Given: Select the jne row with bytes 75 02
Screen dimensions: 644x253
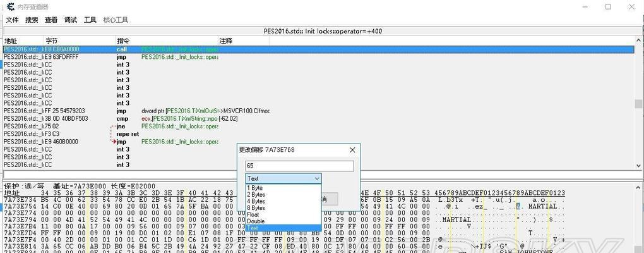Looking at the screenshot, I should (318, 126).
